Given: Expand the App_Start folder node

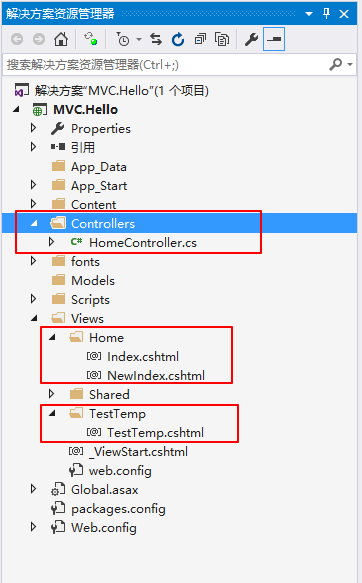Looking at the screenshot, I should point(33,185).
